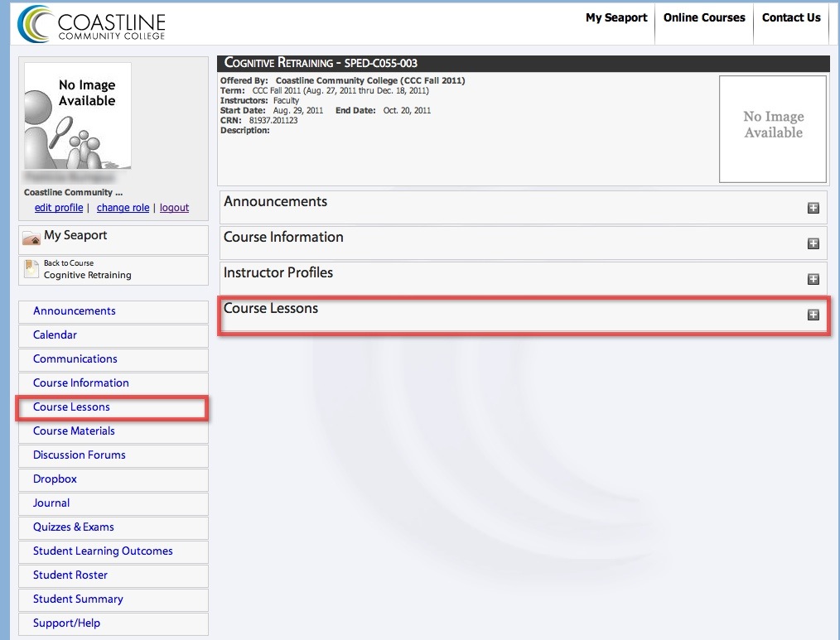Image resolution: width=840 pixels, height=640 pixels.
Task: Click the My Seaport home icon in sidebar
Action: click(x=31, y=238)
